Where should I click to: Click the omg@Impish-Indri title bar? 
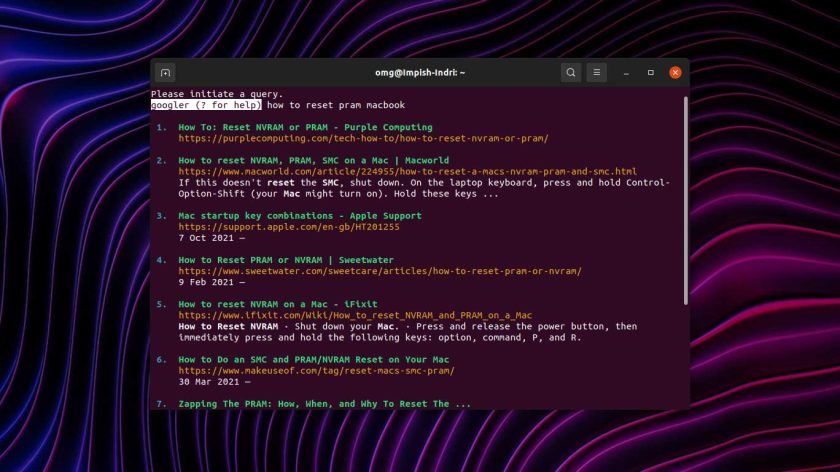coord(420,72)
